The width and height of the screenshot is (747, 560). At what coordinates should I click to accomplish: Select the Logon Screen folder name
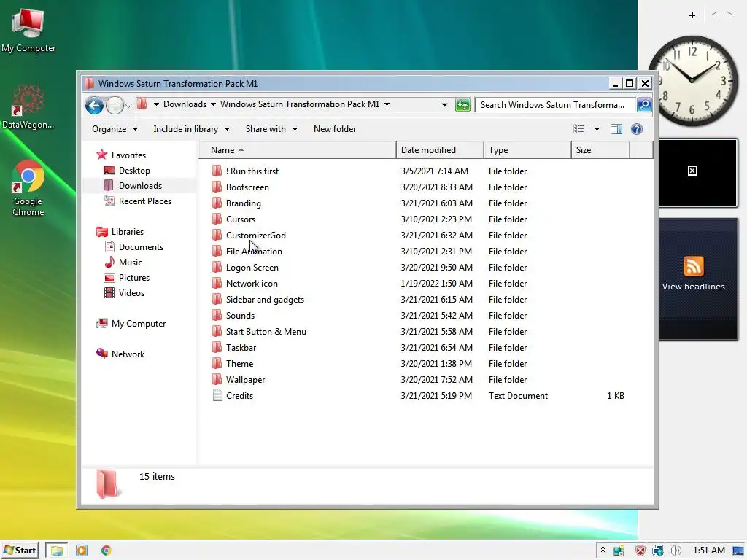click(x=252, y=268)
